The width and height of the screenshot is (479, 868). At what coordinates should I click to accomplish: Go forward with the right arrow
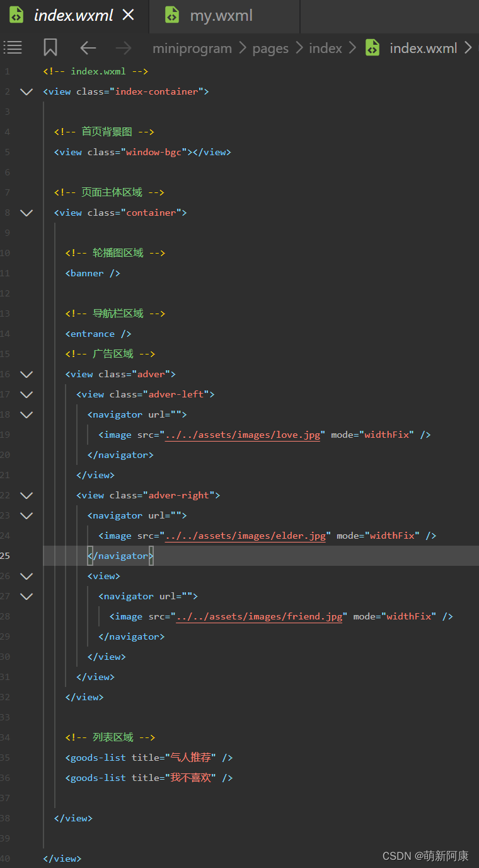[x=124, y=48]
